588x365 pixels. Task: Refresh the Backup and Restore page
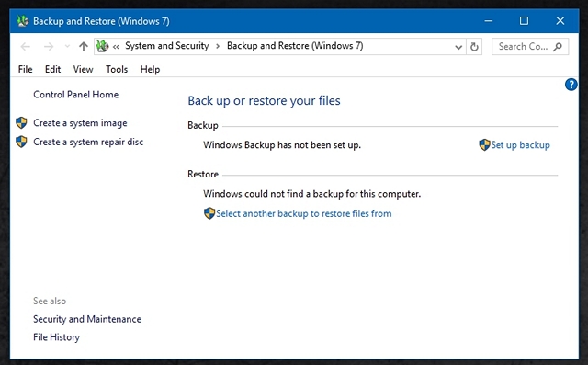click(x=474, y=47)
